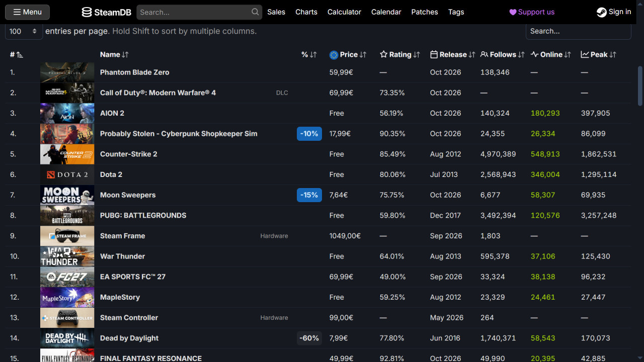The width and height of the screenshot is (644, 362).
Task: Click the Dota 2 logo image
Action: pyautogui.click(x=67, y=174)
